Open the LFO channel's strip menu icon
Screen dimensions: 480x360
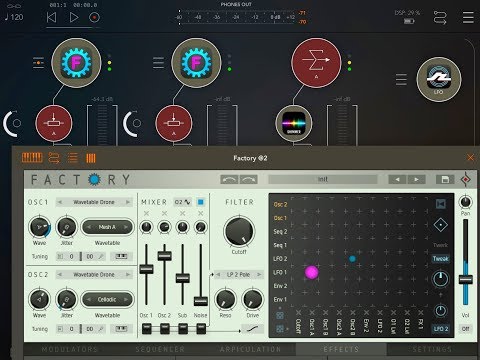pos(401,79)
